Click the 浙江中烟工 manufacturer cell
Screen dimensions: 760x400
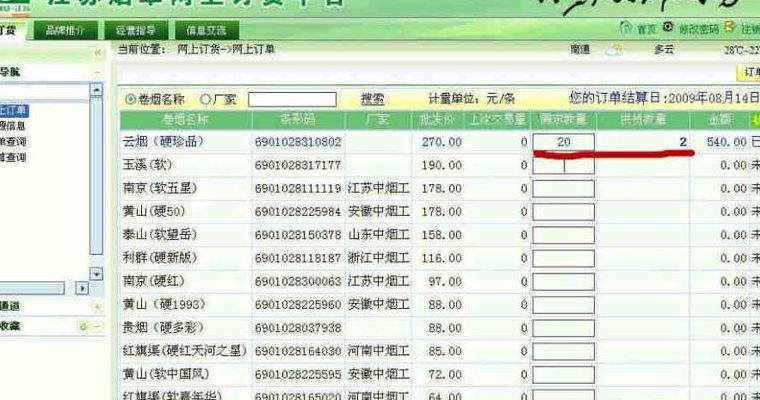379,258
